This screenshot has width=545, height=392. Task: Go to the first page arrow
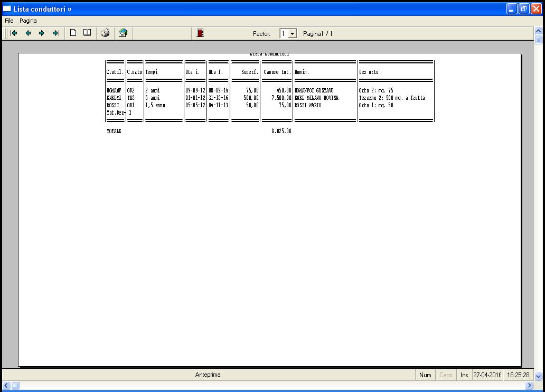coord(14,33)
